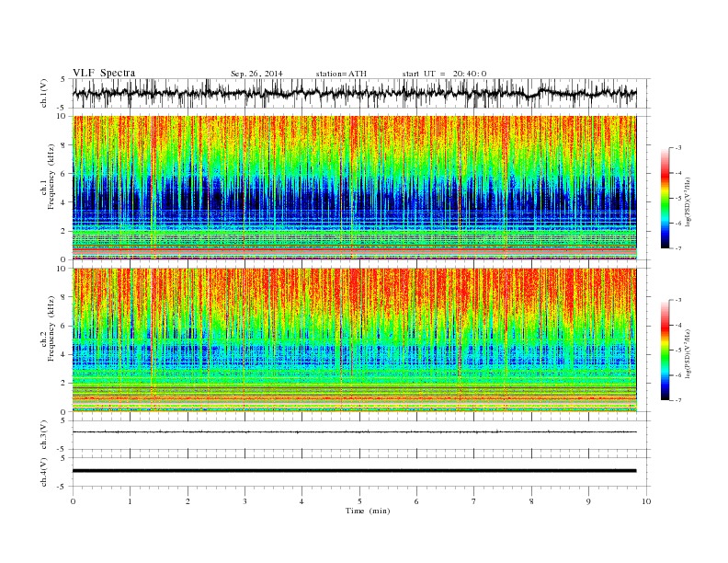The height and width of the screenshot is (563, 728).
Task: Click the ch.3 flat waveform trace
Action: coord(354,432)
